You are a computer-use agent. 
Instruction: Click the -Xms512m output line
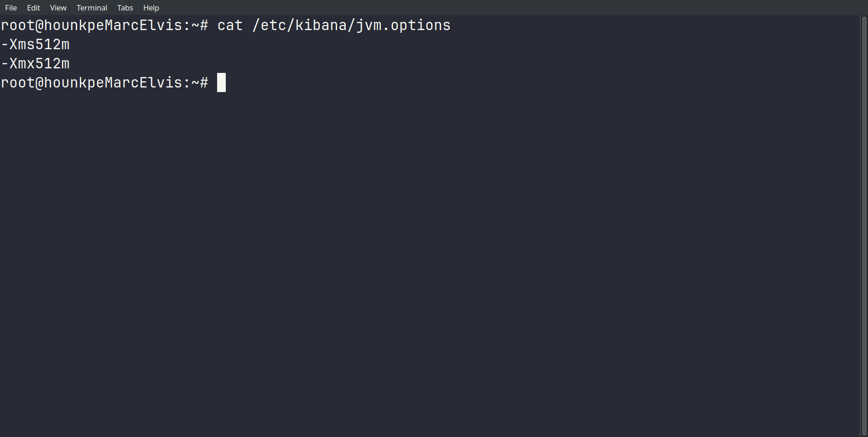(36, 45)
